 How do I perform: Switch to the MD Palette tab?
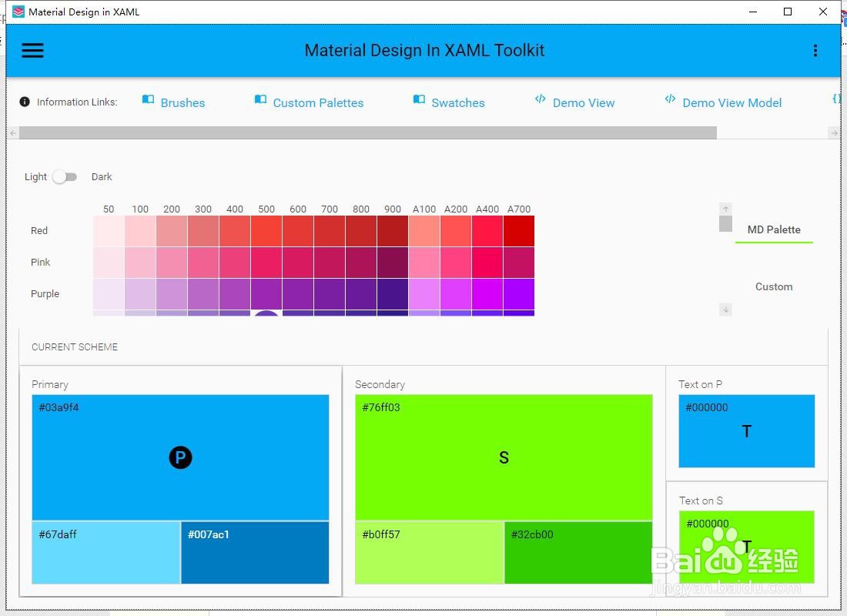(774, 229)
